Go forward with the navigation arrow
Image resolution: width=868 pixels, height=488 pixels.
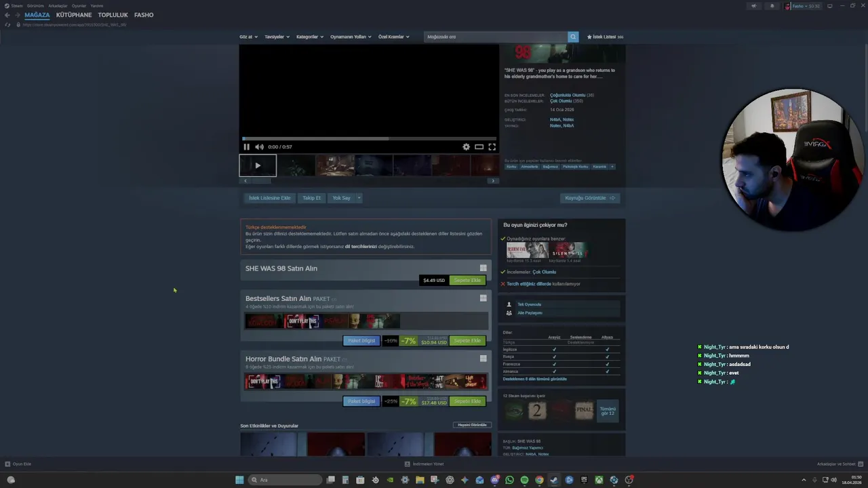tap(17, 15)
